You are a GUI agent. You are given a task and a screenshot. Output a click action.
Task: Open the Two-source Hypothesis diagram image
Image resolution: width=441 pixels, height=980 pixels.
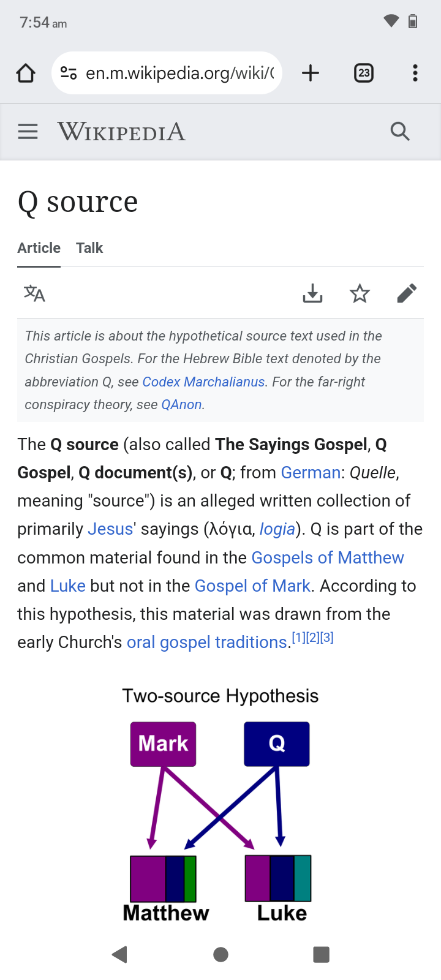tap(221, 809)
